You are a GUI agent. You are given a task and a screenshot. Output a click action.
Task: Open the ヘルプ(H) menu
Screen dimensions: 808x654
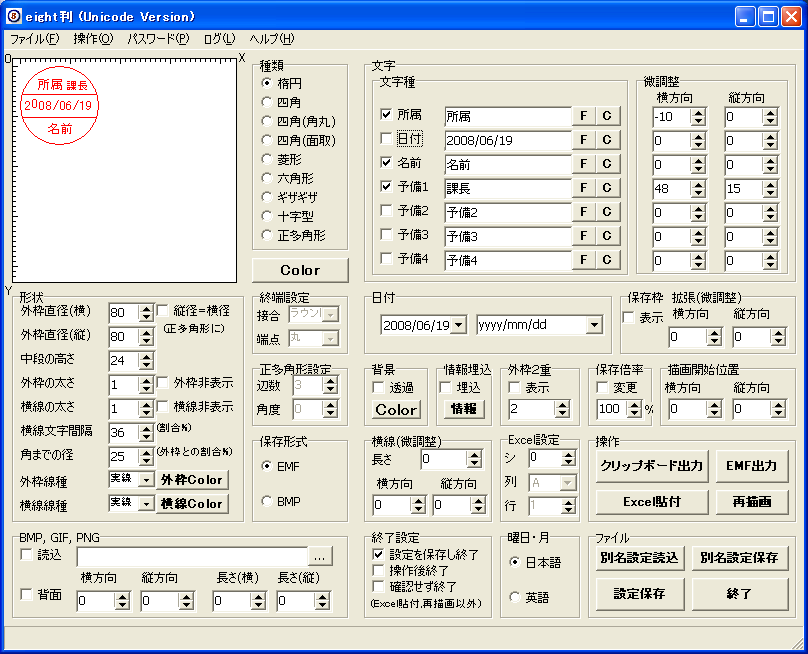click(272, 39)
